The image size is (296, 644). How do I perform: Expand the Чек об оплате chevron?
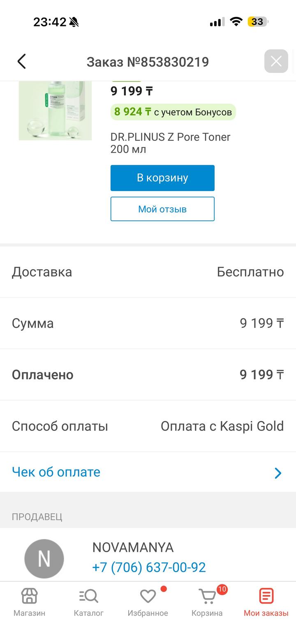278,473
